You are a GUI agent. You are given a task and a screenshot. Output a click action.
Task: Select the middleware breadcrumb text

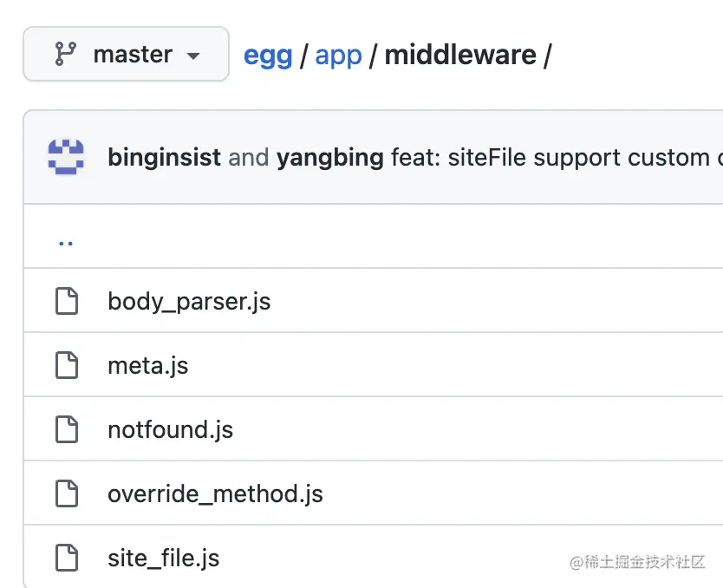click(460, 55)
